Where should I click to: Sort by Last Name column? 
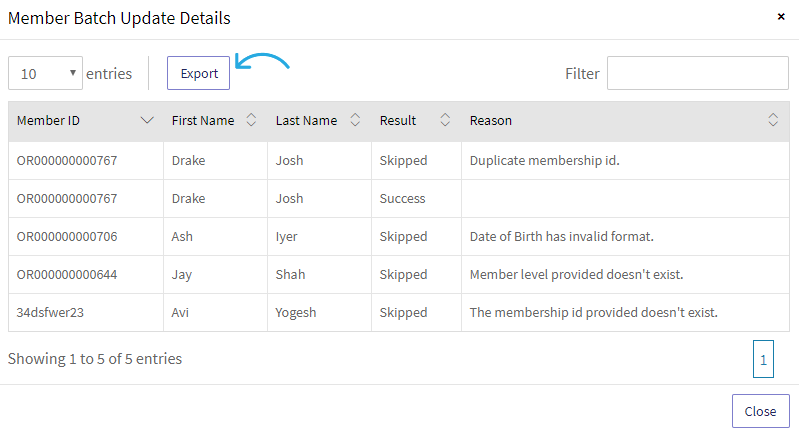click(x=355, y=120)
